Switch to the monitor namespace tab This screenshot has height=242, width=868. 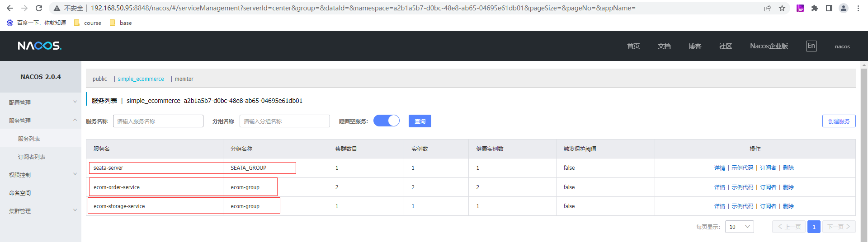click(184, 79)
